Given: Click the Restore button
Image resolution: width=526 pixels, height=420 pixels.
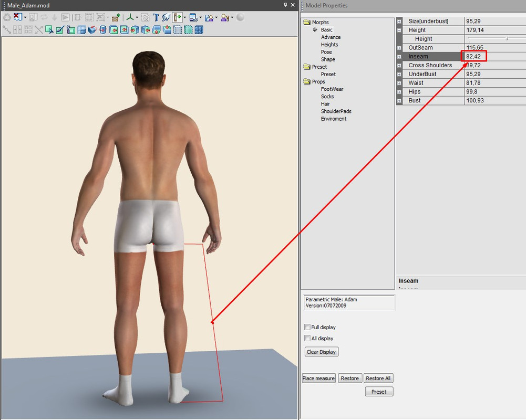Looking at the screenshot, I should (350, 378).
